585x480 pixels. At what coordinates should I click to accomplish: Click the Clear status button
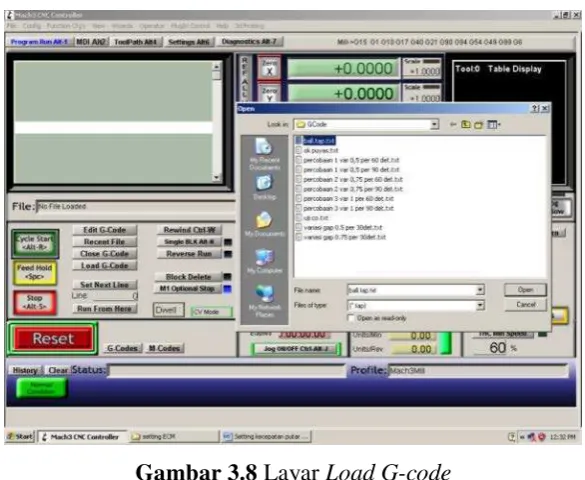(x=58, y=370)
